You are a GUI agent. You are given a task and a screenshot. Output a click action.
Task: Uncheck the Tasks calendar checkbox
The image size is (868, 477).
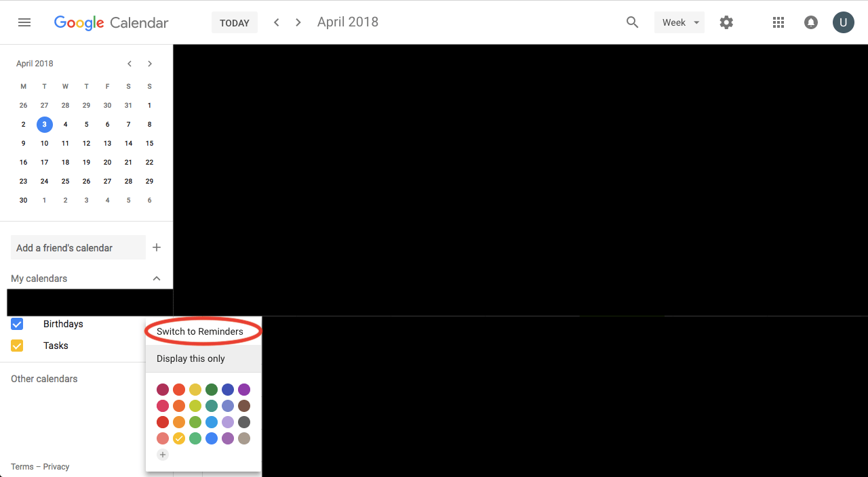click(17, 346)
